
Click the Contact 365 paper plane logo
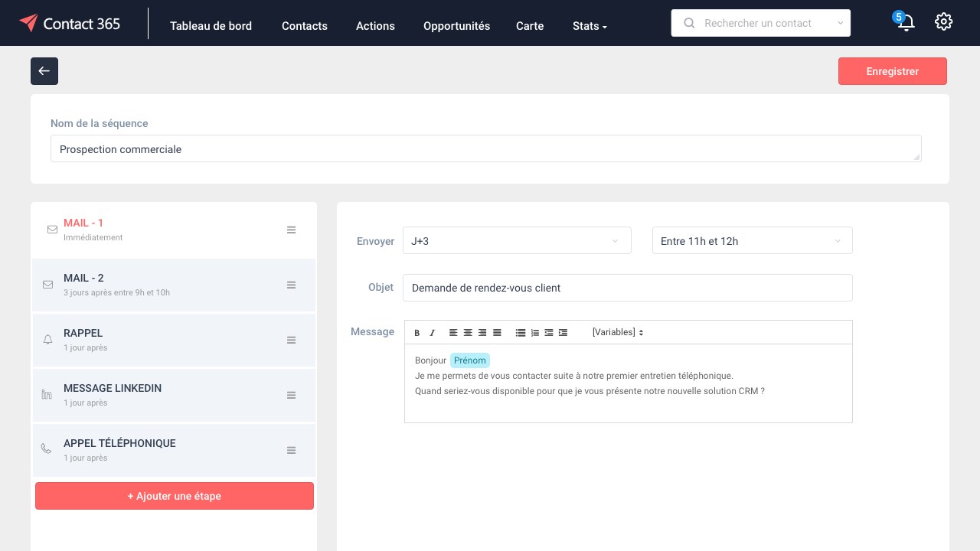pyautogui.click(x=28, y=23)
